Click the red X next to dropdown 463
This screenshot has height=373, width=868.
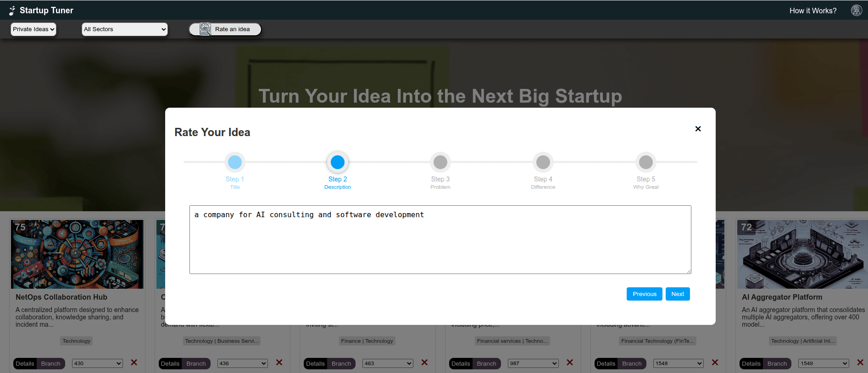(x=424, y=362)
